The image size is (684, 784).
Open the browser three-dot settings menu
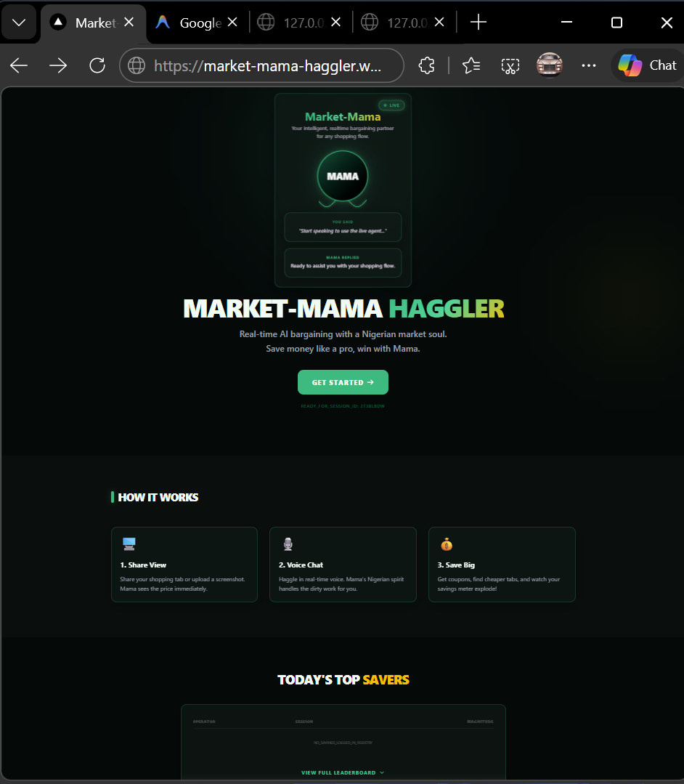589,65
